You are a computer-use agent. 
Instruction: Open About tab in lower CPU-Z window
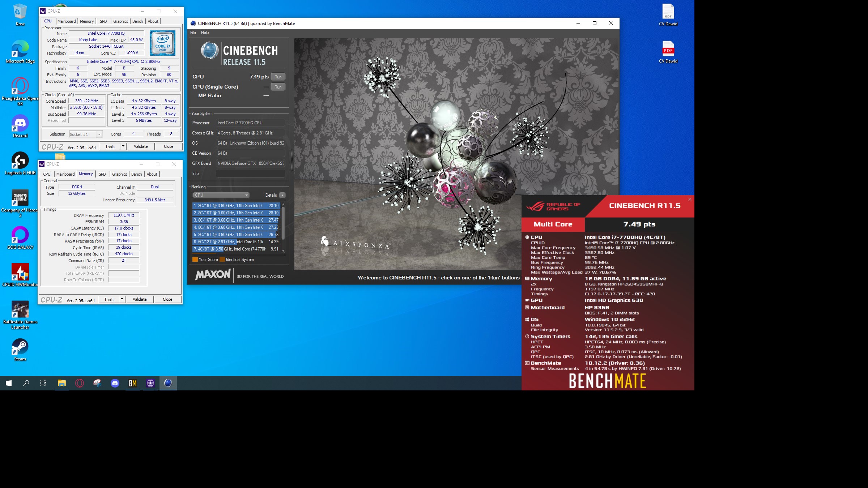tap(152, 174)
